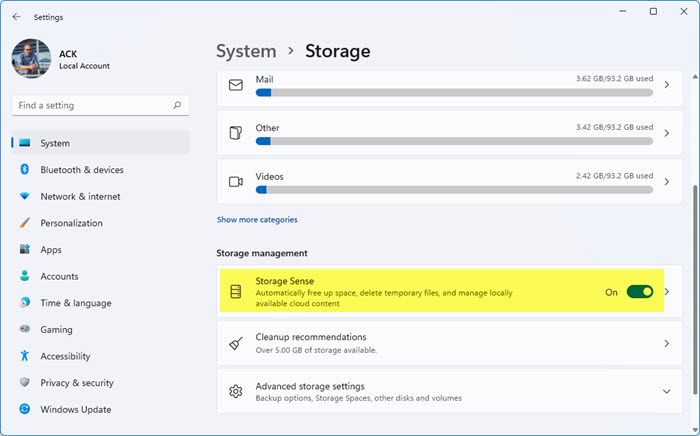
Task: Click 'Backup options, Storage Spaces' description
Action: tap(358, 398)
